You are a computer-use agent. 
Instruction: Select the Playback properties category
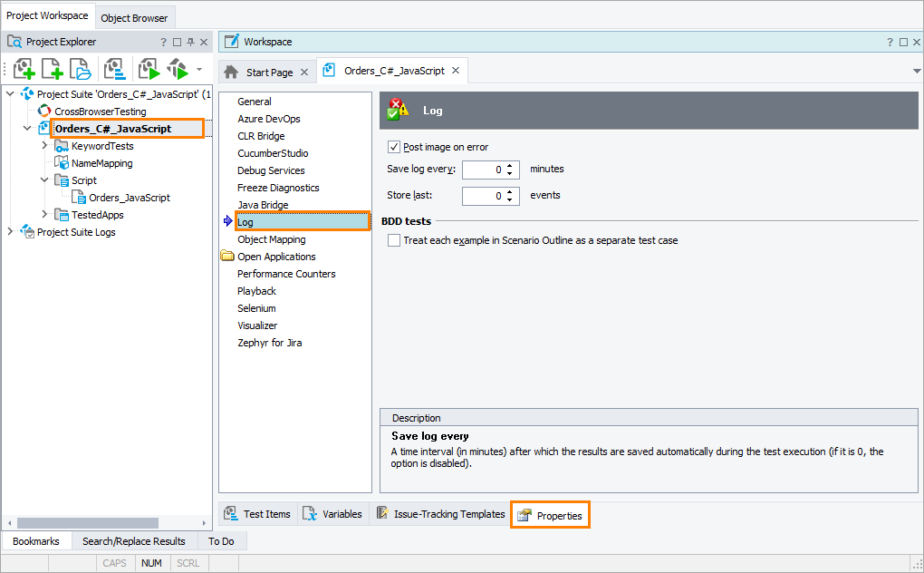click(x=256, y=291)
